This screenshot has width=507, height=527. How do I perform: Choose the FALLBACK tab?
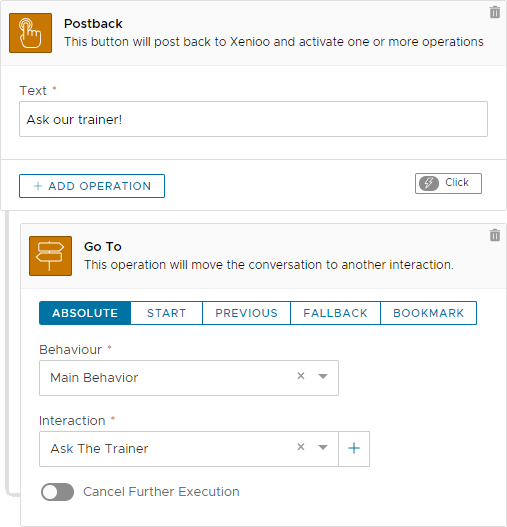click(335, 313)
